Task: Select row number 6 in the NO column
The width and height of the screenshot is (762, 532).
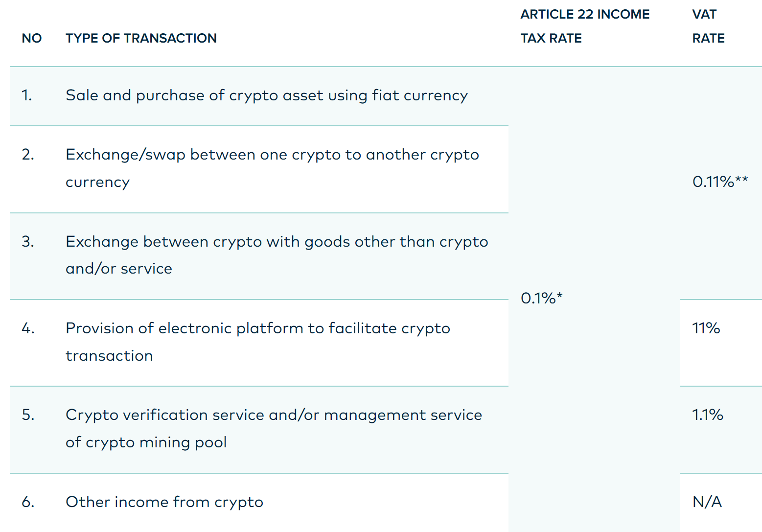Action: click(28, 502)
